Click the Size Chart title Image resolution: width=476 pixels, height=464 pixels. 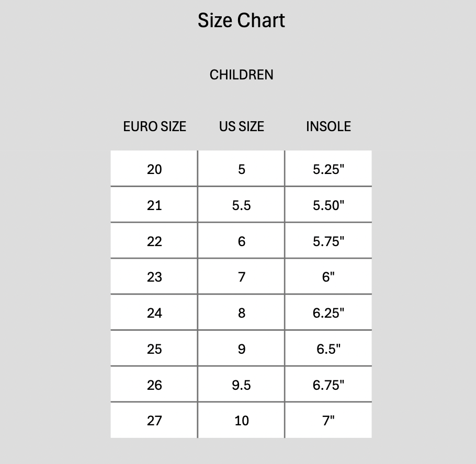[241, 21]
